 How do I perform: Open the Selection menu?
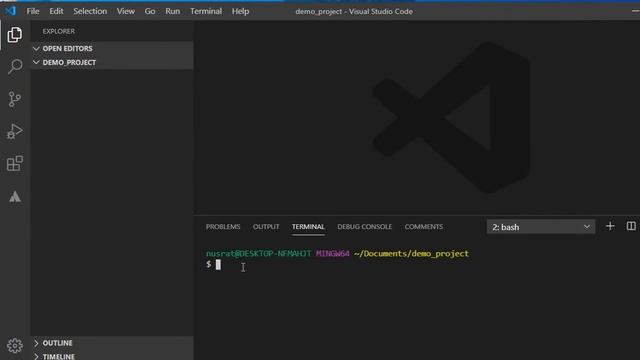pyautogui.click(x=90, y=11)
